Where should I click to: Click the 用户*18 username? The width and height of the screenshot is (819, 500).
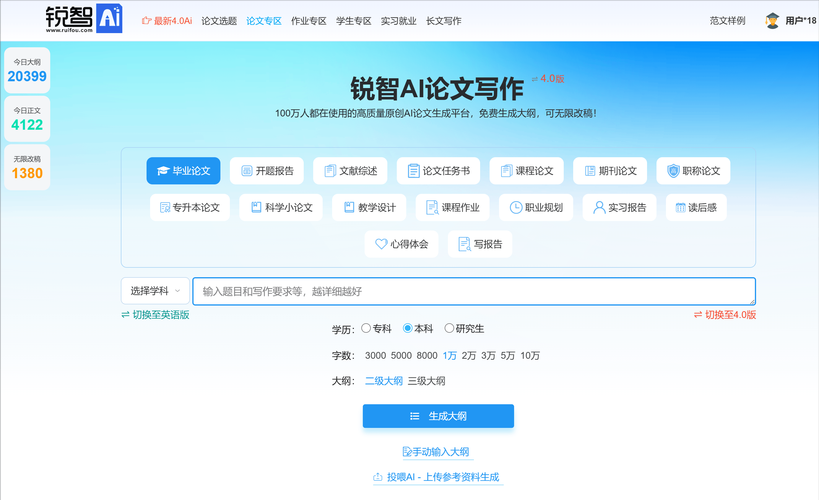coord(801,21)
